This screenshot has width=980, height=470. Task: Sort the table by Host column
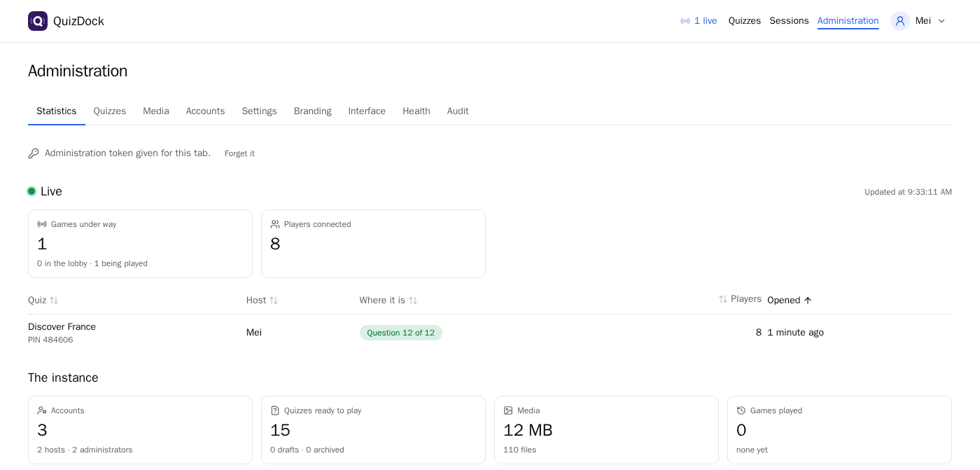[x=262, y=300]
